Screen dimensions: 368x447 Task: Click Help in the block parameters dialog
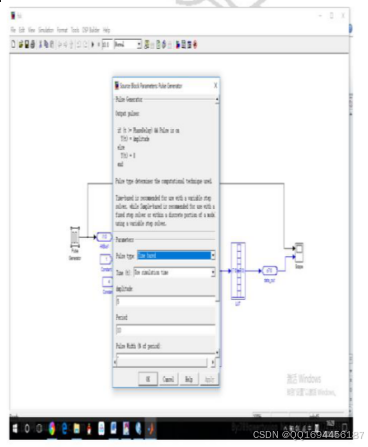coord(189,379)
